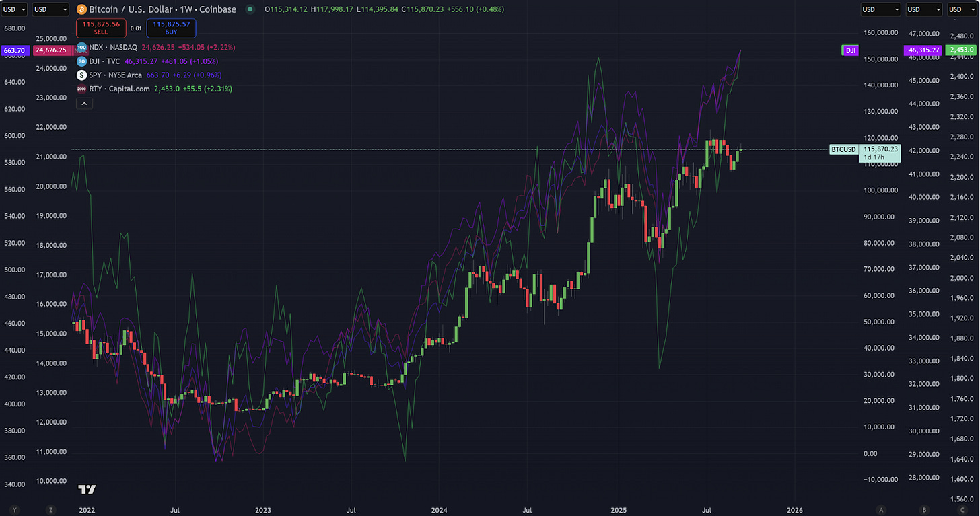Select the RTY · Capital.com legend row
Image resolution: width=980 pixels, height=516 pixels.
pyautogui.click(x=154, y=89)
